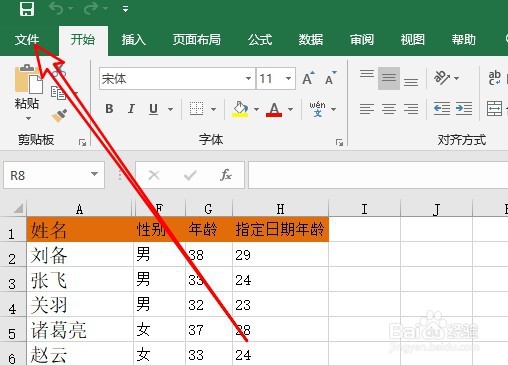This screenshot has height=365, width=508.
Task: Expand the 粘贴 paste options arrow
Action: (x=28, y=118)
